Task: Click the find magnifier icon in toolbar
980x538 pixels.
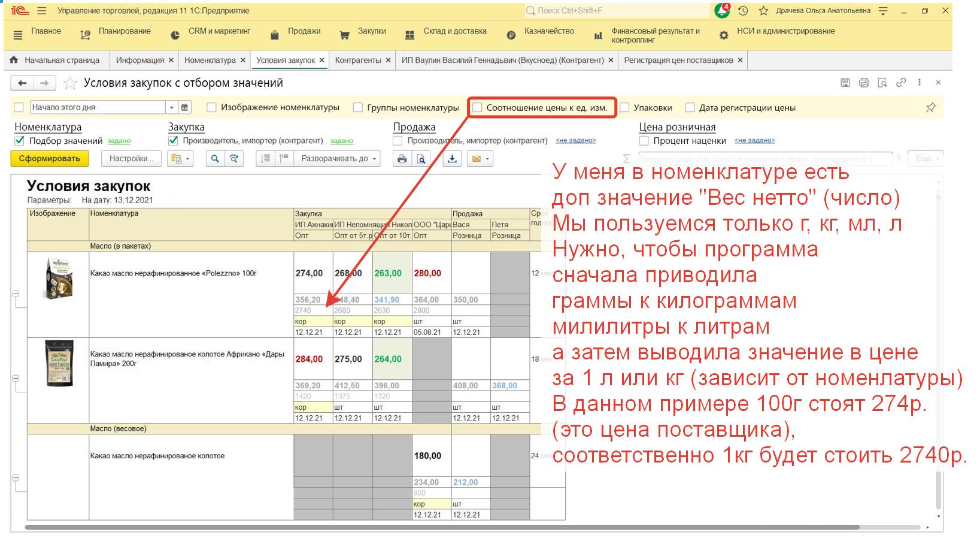Action: [x=215, y=159]
